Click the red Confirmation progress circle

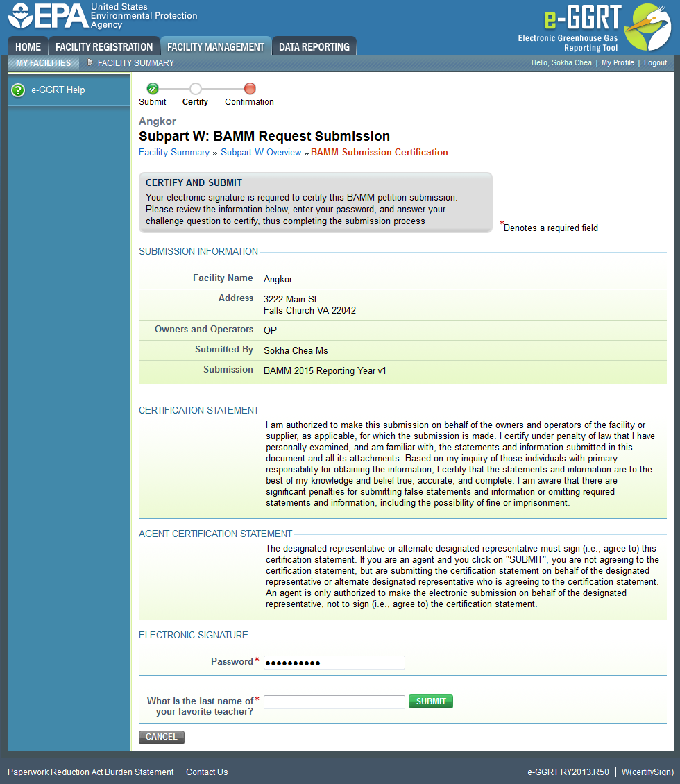249,88
